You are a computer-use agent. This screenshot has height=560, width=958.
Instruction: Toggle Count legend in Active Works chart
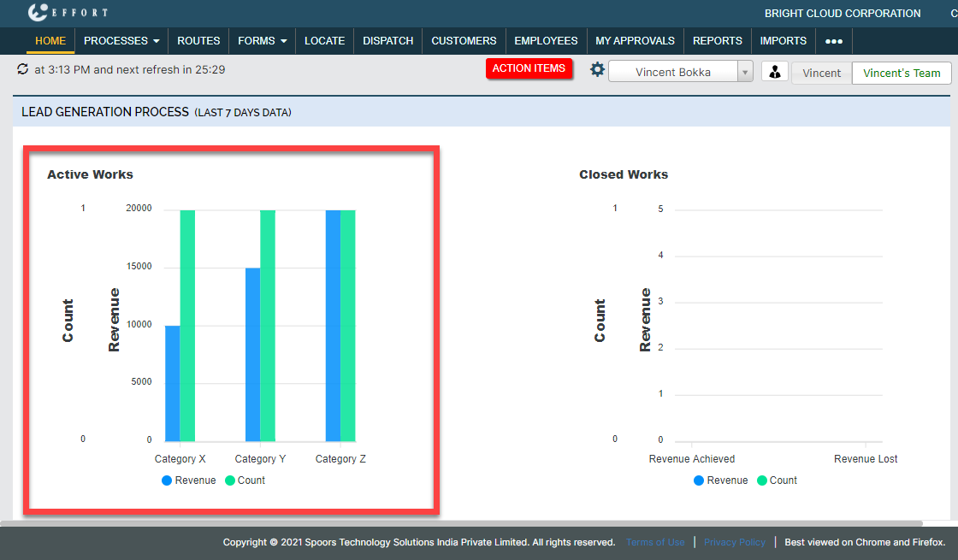click(245, 480)
